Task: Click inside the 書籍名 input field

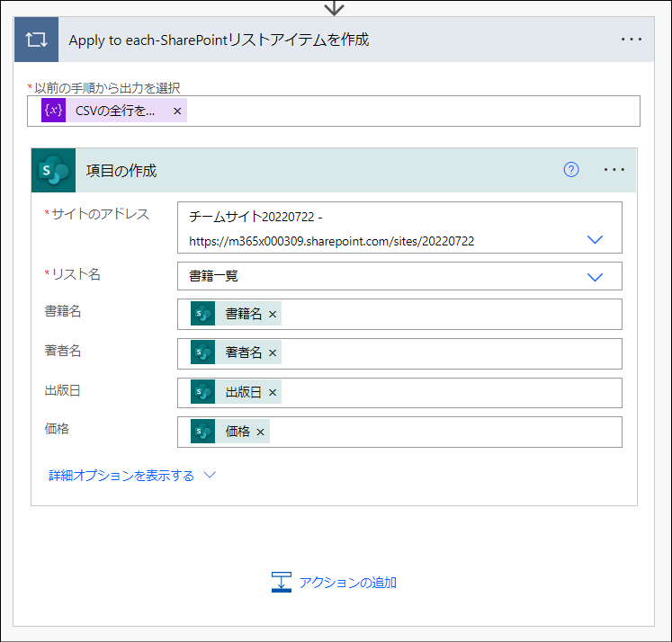Action: point(399,315)
